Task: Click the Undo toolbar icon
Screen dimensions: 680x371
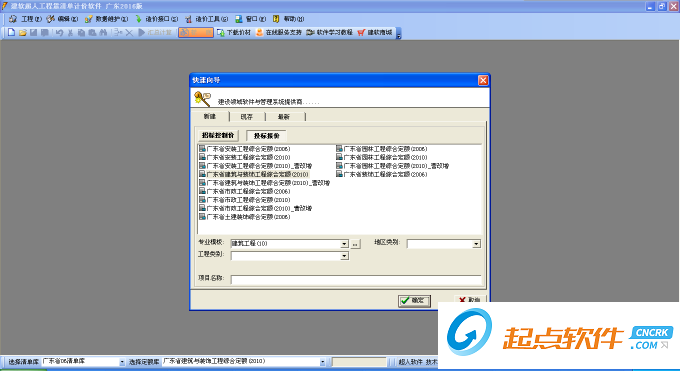Action: coord(59,32)
